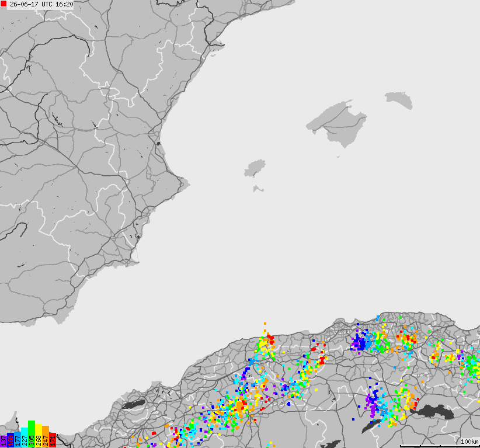This screenshot has height=448, width=480.
Task: Select the green legend bar labeled 305
Action: [x=32, y=434]
